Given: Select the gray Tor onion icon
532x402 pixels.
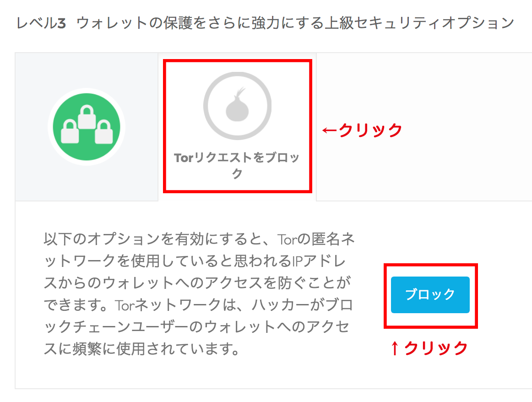Looking at the screenshot, I should [237, 104].
